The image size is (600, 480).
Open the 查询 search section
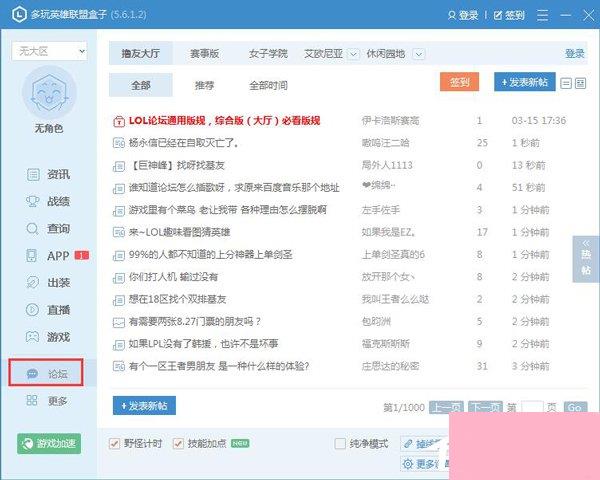(48, 229)
